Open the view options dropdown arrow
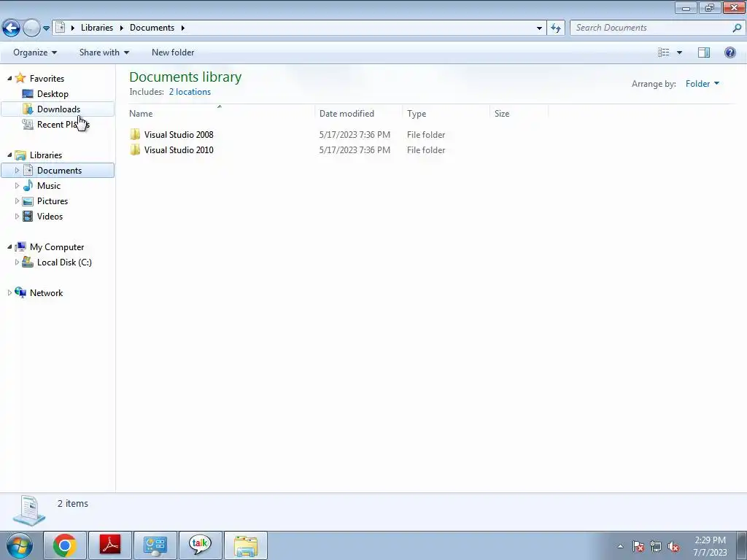This screenshot has width=747, height=560. click(679, 52)
